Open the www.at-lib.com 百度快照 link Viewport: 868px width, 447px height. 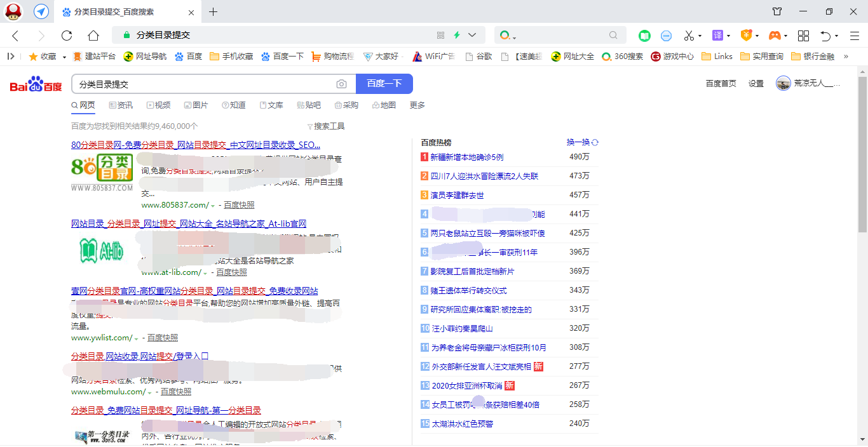230,272
